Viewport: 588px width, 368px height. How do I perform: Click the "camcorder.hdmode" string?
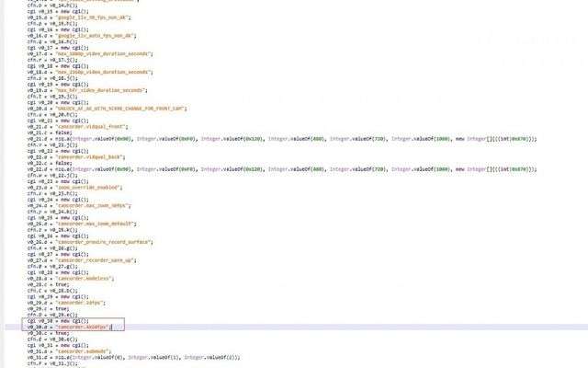point(83,351)
